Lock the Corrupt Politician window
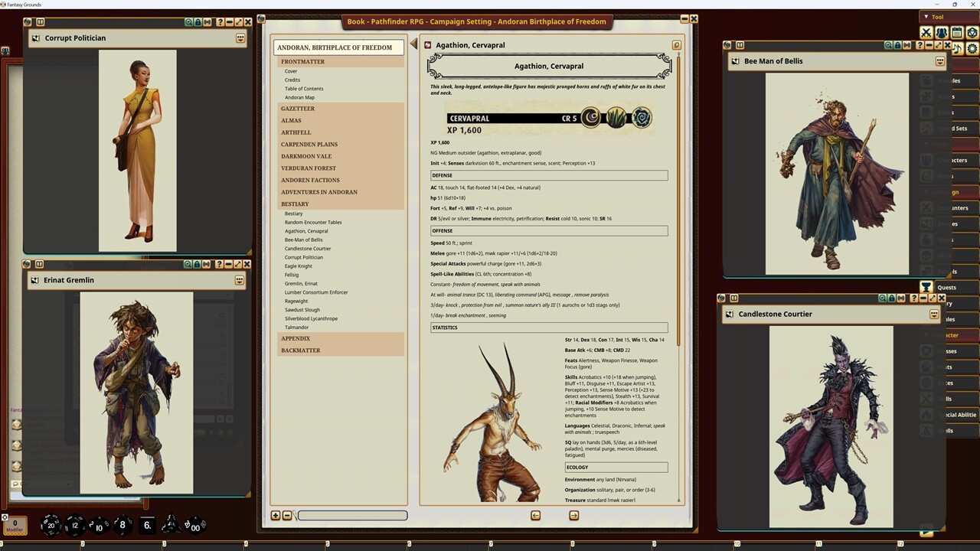 [199, 22]
